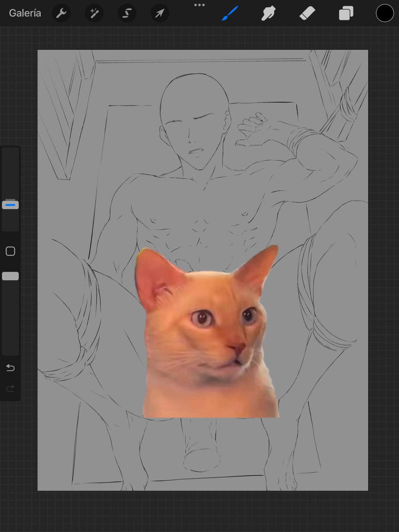Activate the Transform arrow tool

[x=160, y=13]
